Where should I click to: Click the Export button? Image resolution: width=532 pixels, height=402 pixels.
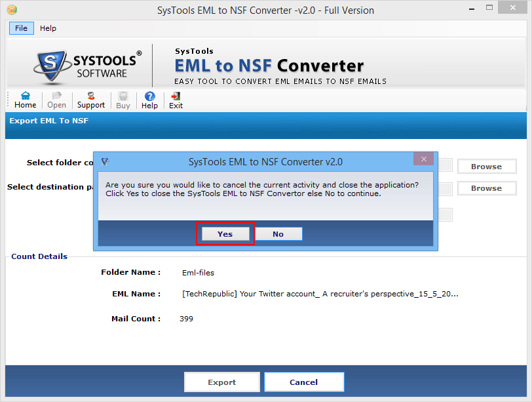(x=222, y=382)
